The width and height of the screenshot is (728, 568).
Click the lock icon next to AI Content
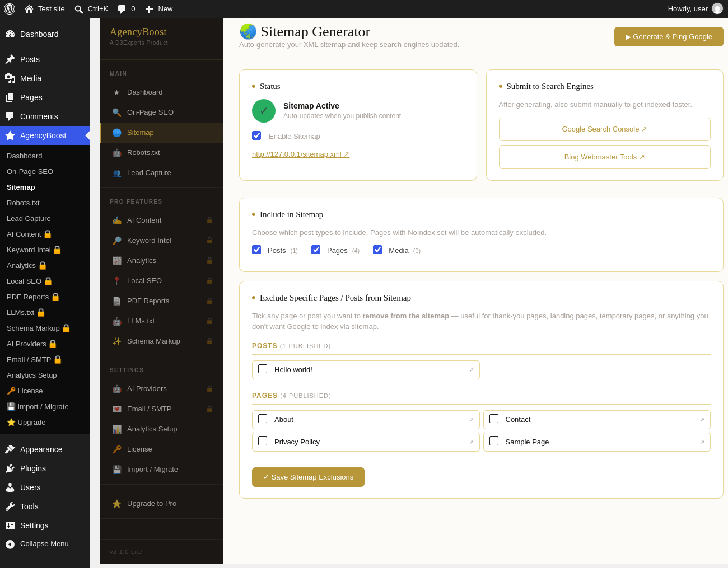pyautogui.click(x=209, y=220)
